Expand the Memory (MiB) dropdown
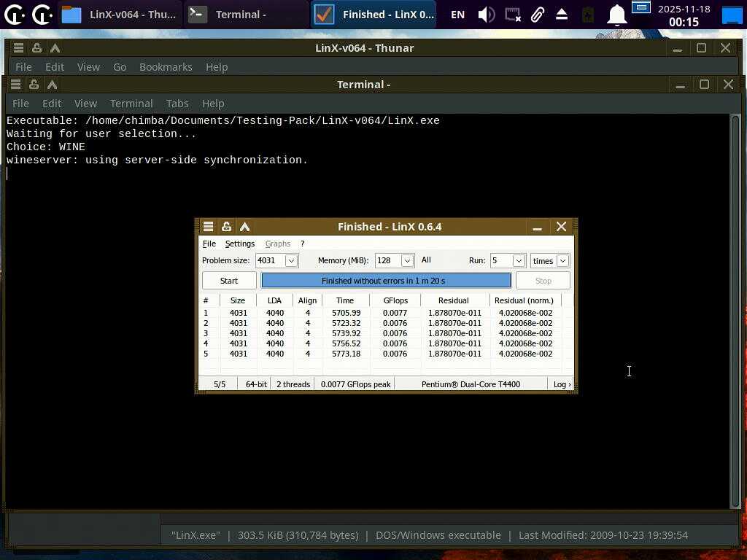The width and height of the screenshot is (747, 560). (x=407, y=261)
